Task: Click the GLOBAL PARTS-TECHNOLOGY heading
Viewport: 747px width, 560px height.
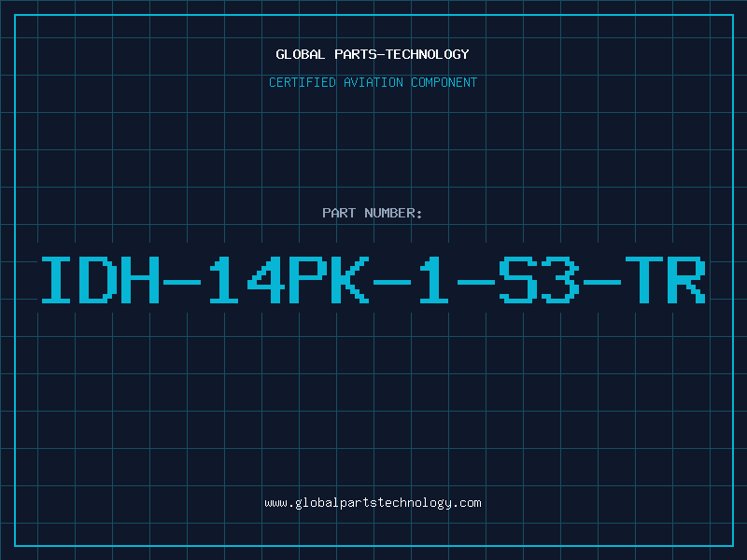Action: pos(373,54)
